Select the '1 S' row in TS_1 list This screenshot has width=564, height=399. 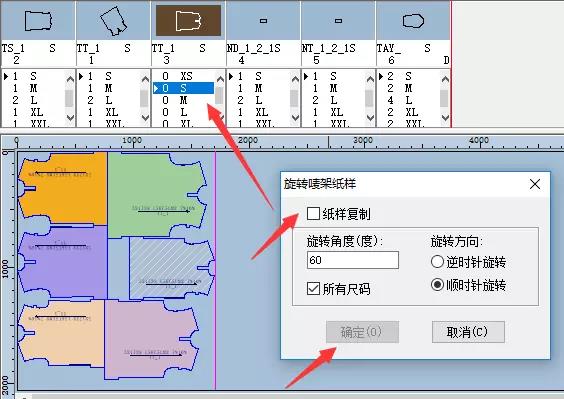click(x=33, y=76)
